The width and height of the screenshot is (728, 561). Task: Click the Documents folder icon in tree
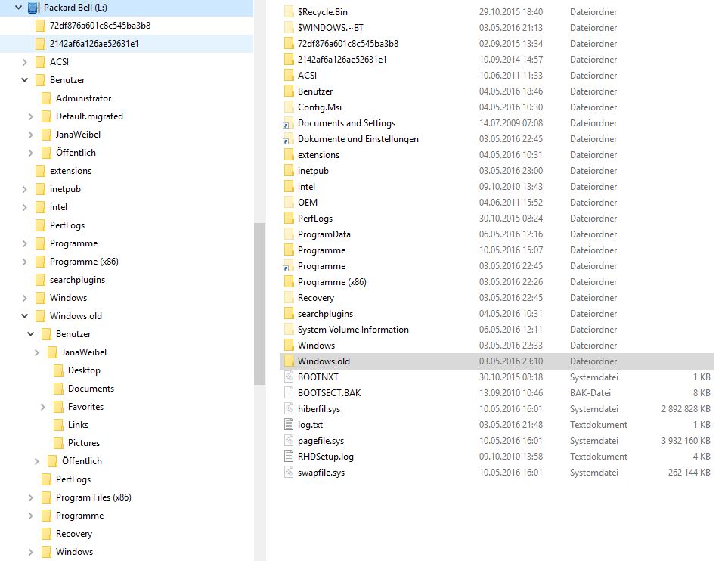pos(58,389)
